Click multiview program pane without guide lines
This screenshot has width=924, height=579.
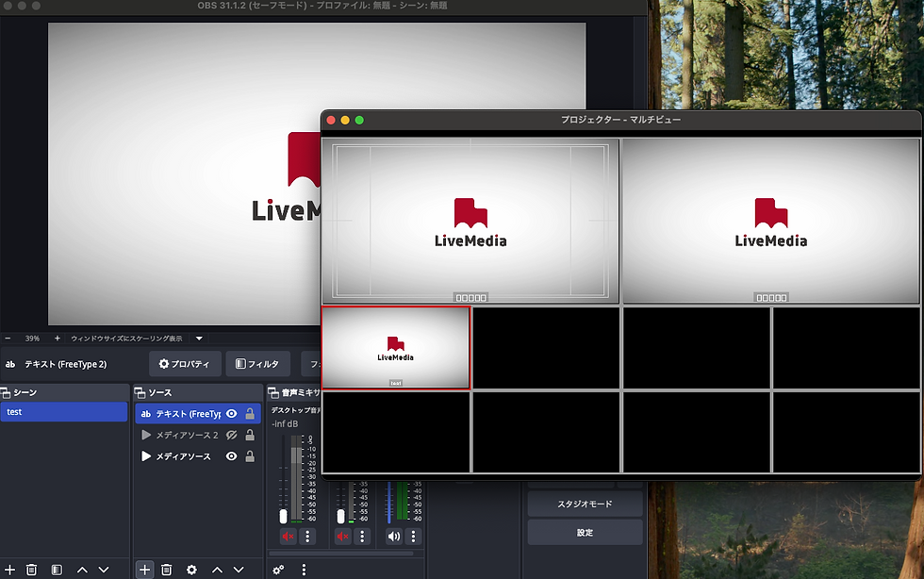[771, 221]
